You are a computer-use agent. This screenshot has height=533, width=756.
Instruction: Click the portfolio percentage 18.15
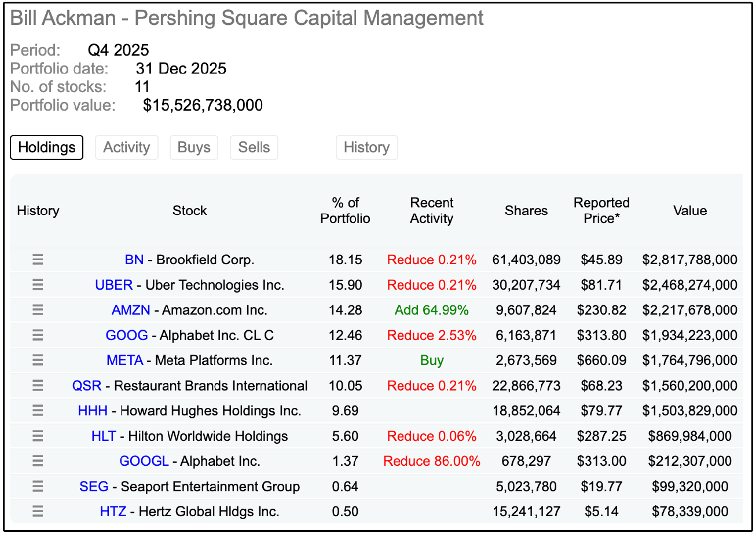(x=346, y=260)
